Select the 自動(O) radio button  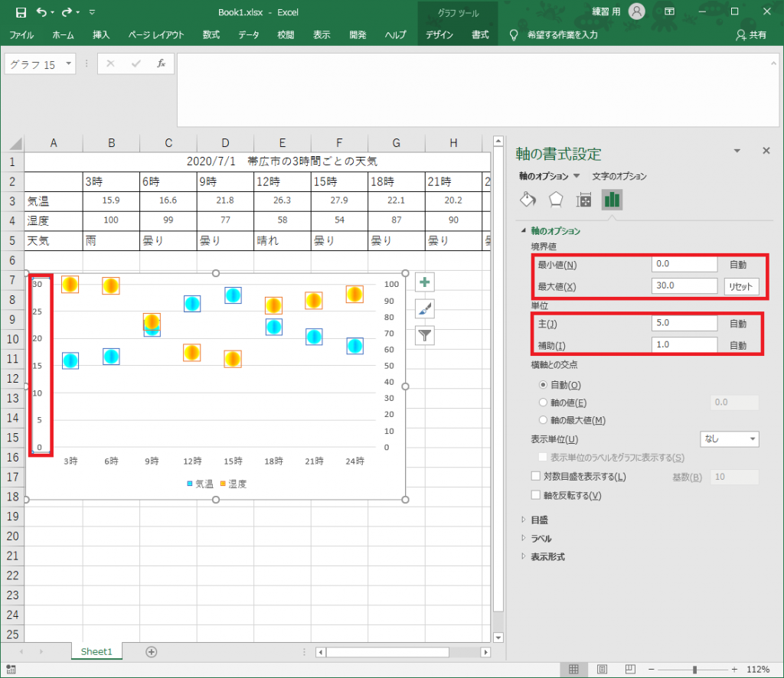(x=543, y=385)
